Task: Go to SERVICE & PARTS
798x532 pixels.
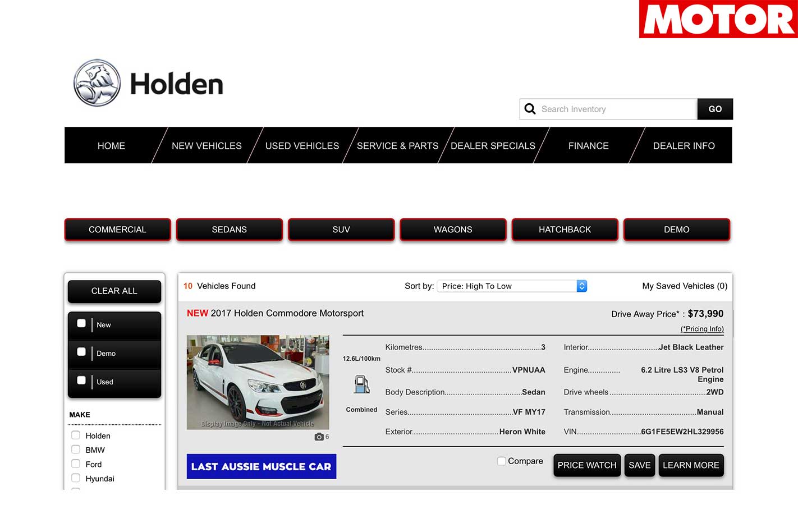Action: tap(397, 146)
